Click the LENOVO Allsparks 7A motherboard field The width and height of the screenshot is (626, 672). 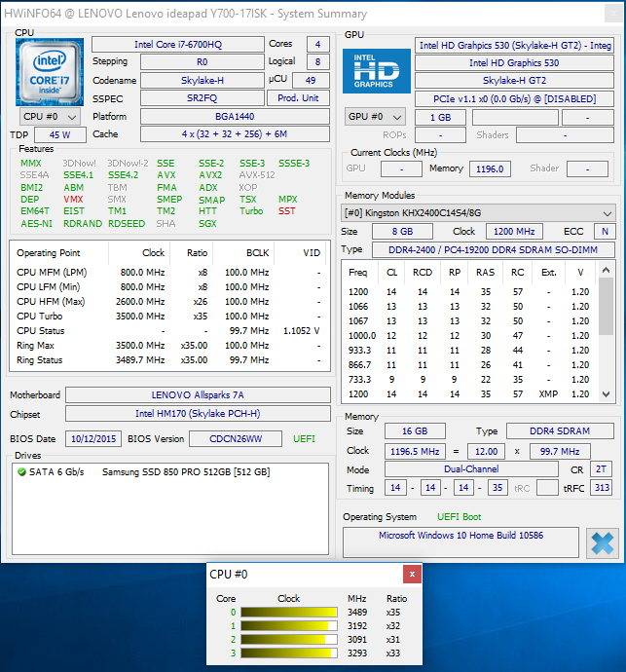pos(198,394)
